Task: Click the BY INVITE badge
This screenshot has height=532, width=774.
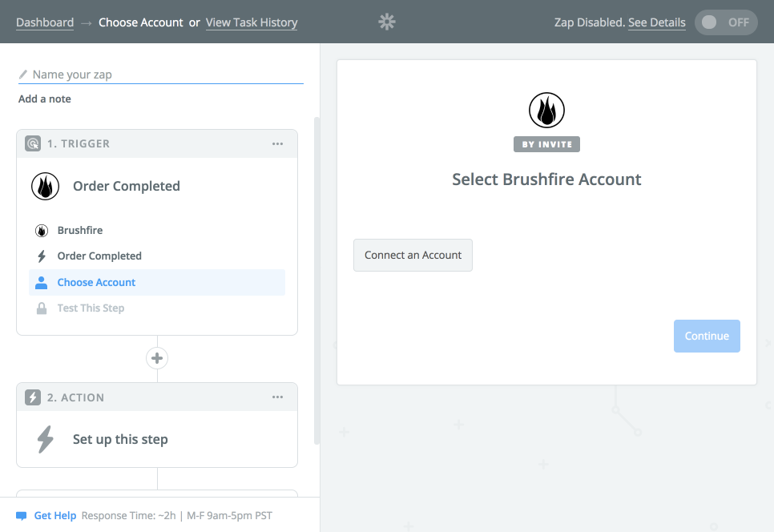Action: point(546,144)
